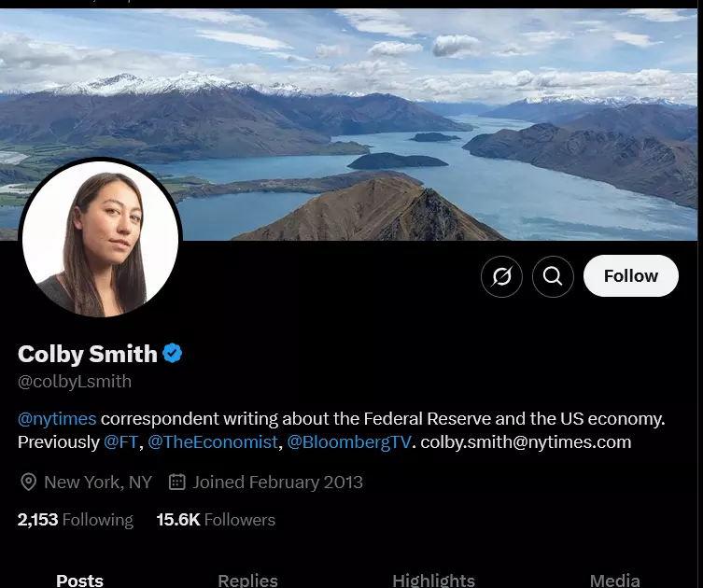Click the calendar joined-date icon

click(176, 482)
